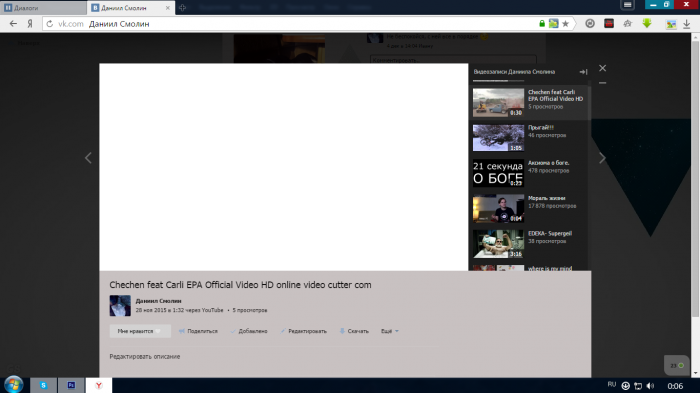Click the video title Chechen feat Carli heading
The width and height of the screenshot is (700, 393).
pos(240,285)
